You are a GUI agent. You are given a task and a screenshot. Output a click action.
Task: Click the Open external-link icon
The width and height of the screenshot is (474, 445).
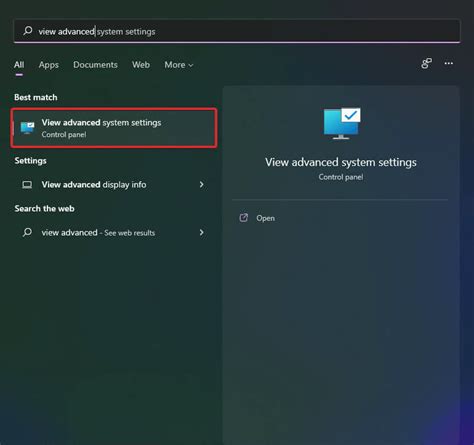[244, 218]
